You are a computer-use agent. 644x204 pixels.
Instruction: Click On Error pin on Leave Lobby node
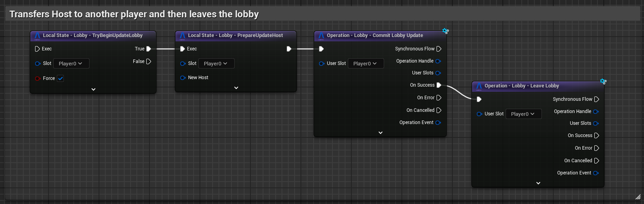click(596, 148)
